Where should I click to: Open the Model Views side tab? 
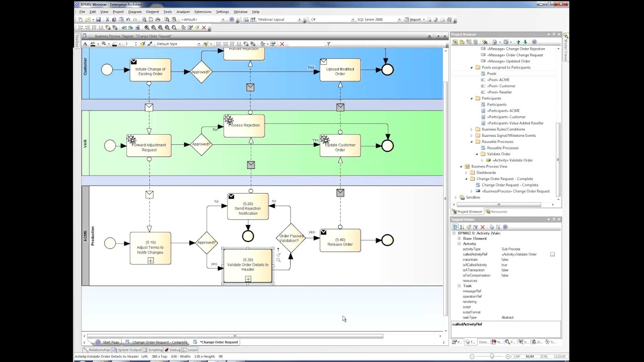[x=566, y=48]
